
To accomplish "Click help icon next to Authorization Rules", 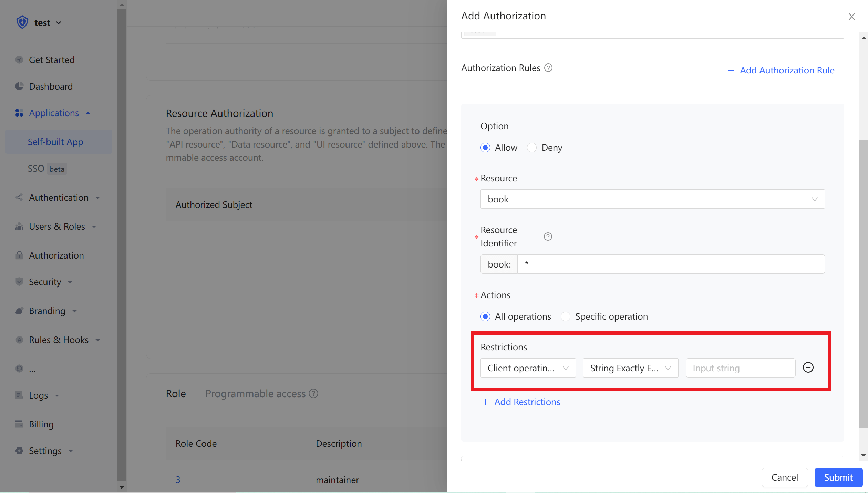I will click(x=548, y=68).
